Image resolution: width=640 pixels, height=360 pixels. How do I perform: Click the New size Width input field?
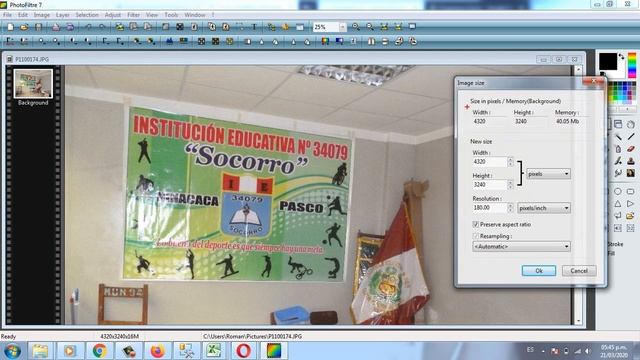click(490, 162)
